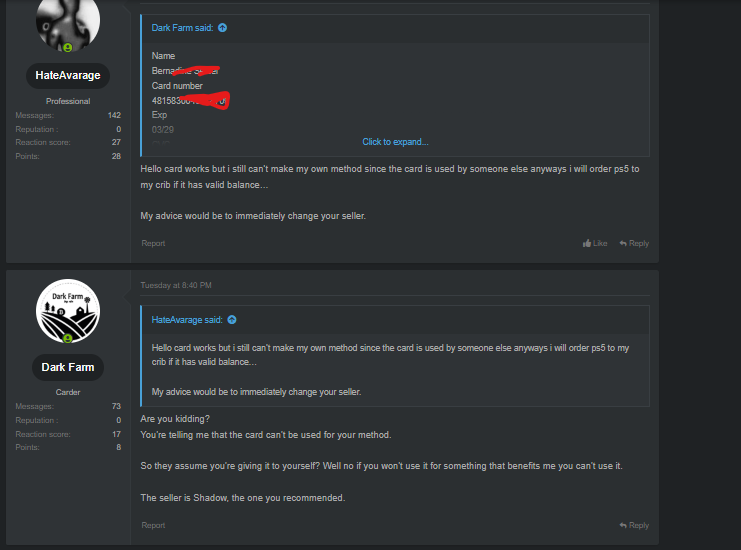Open the "Tuesday at 8:40 PM" timestamp permalink

pyautogui.click(x=176, y=285)
